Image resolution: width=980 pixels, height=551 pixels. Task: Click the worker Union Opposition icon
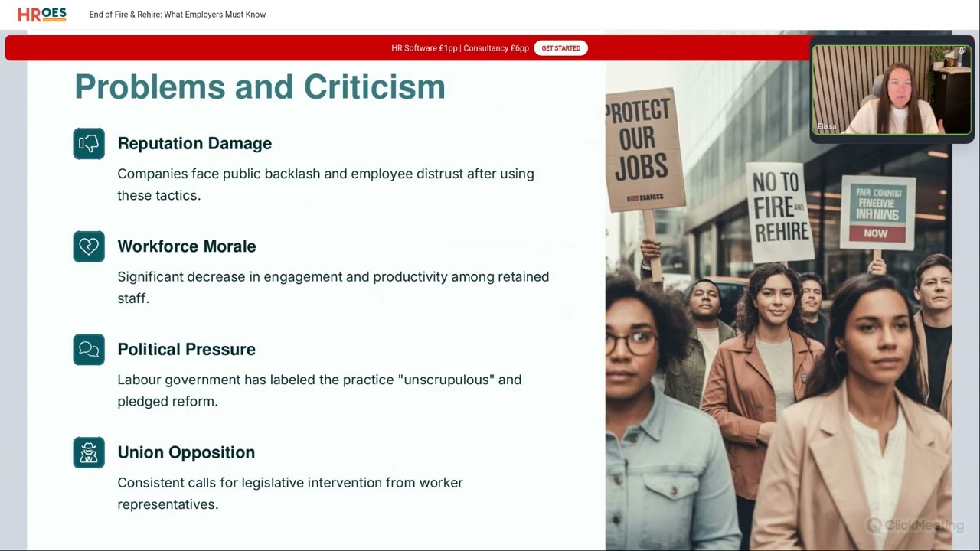(x=89, y=452)
